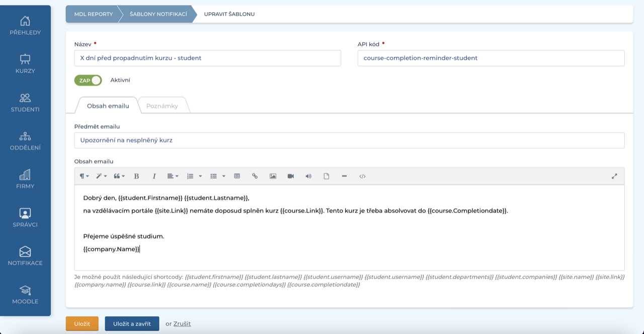Go to Šablony notifikací breadcrumb
The height and width of the screenshot is (334, 644).
[x=158, y=14]
